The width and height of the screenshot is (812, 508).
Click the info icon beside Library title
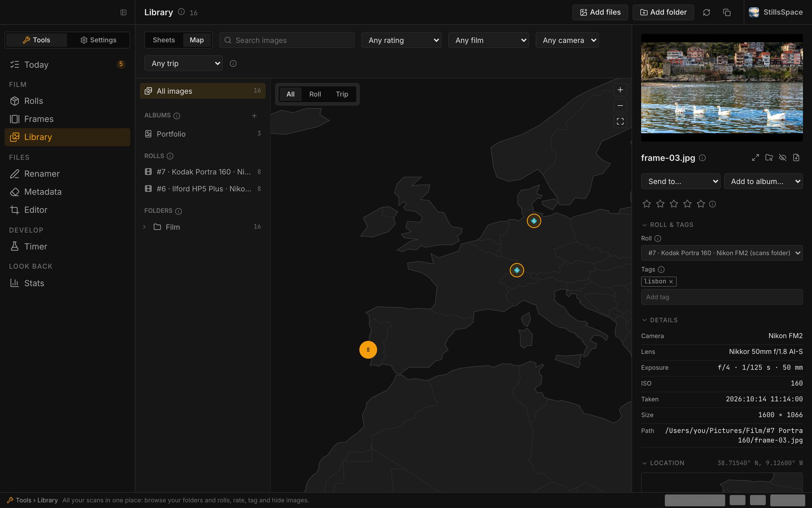(x=181, y=12)
